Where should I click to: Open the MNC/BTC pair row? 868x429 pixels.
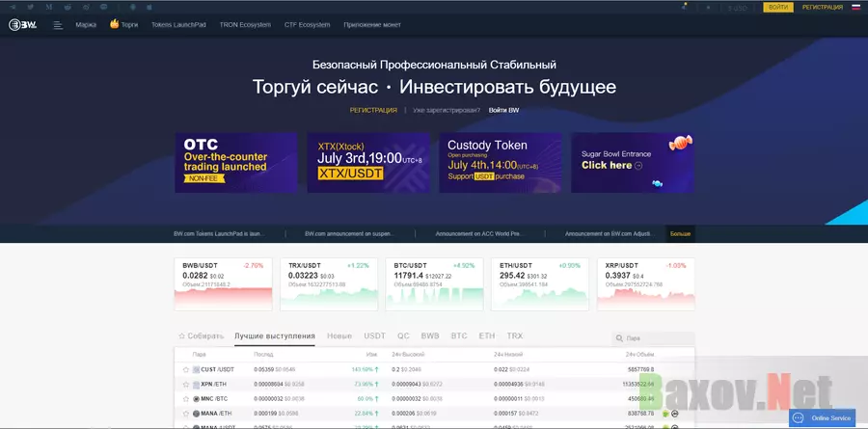pos(435,398)
